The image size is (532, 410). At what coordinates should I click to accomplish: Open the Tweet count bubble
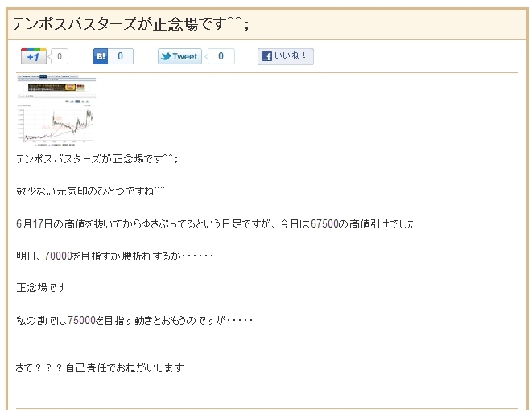(221, 56)
